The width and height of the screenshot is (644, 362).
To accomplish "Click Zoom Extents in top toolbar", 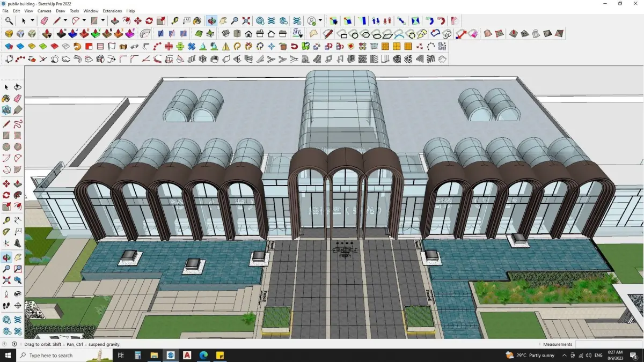I will (246, 21).
